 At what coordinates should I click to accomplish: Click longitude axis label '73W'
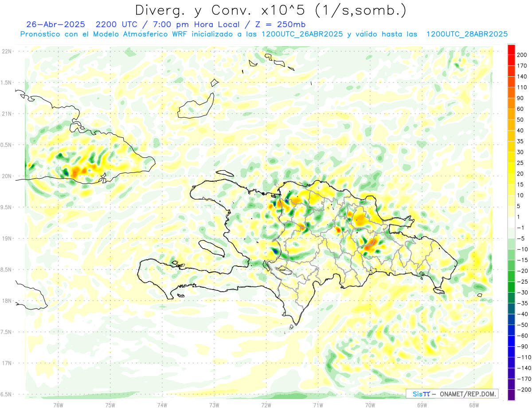pyautogui.click(x=214, y=405)
